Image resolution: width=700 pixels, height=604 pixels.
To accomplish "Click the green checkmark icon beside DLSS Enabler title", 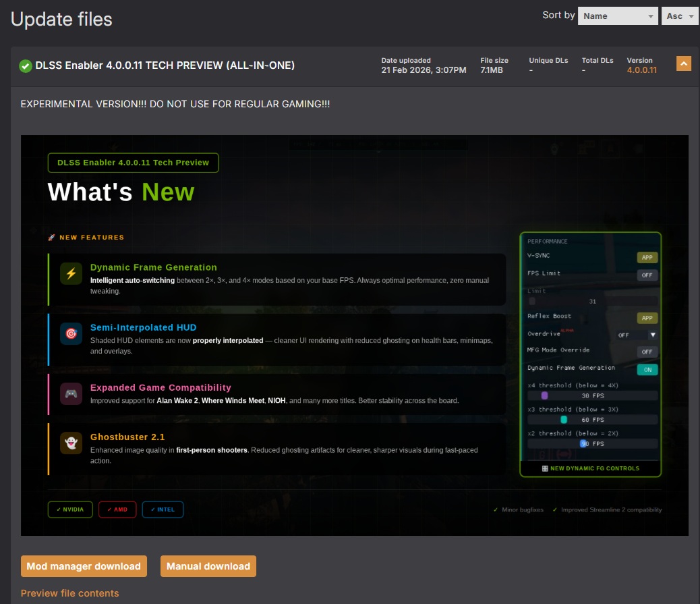I will 26,66.
